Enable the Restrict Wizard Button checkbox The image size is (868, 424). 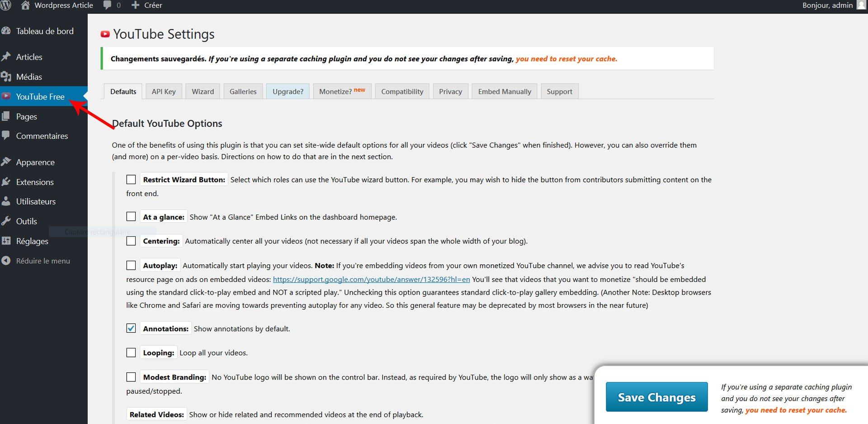coord(131,180)
